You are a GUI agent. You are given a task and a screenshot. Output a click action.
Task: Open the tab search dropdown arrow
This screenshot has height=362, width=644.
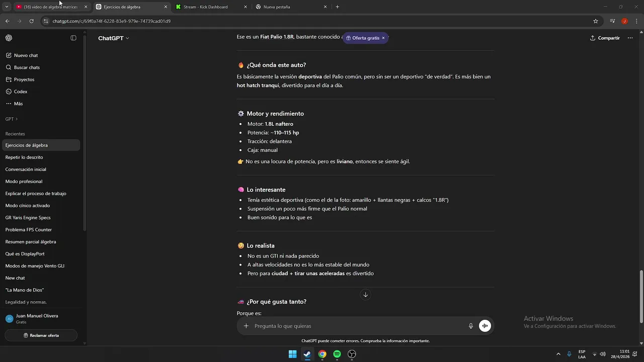point(7,7)
